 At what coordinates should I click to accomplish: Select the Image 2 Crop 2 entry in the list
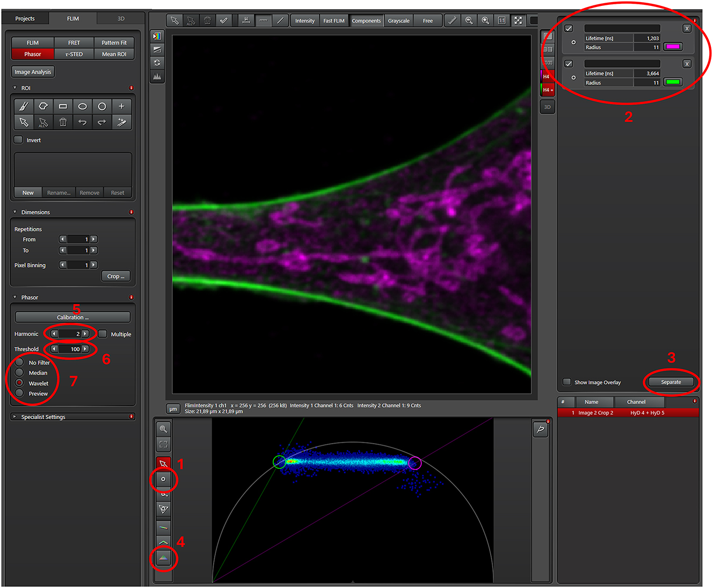click(x=596, y=413)
